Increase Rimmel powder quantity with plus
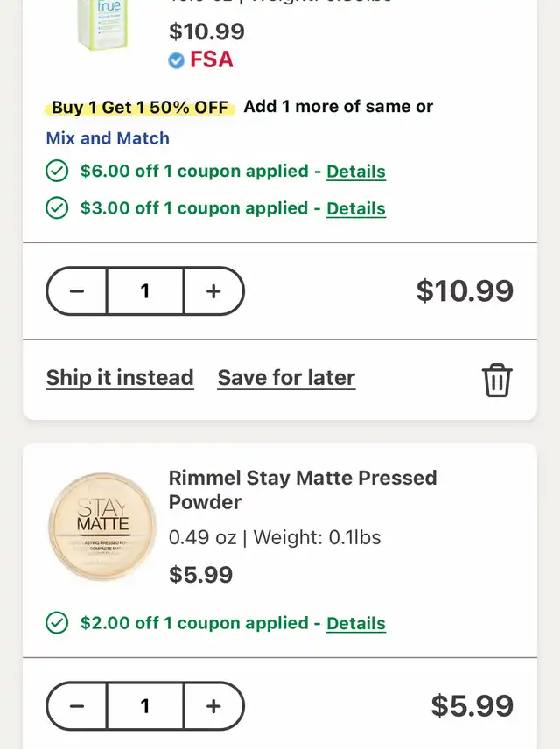Screen dimensions: 560x749 coord(213,705)
